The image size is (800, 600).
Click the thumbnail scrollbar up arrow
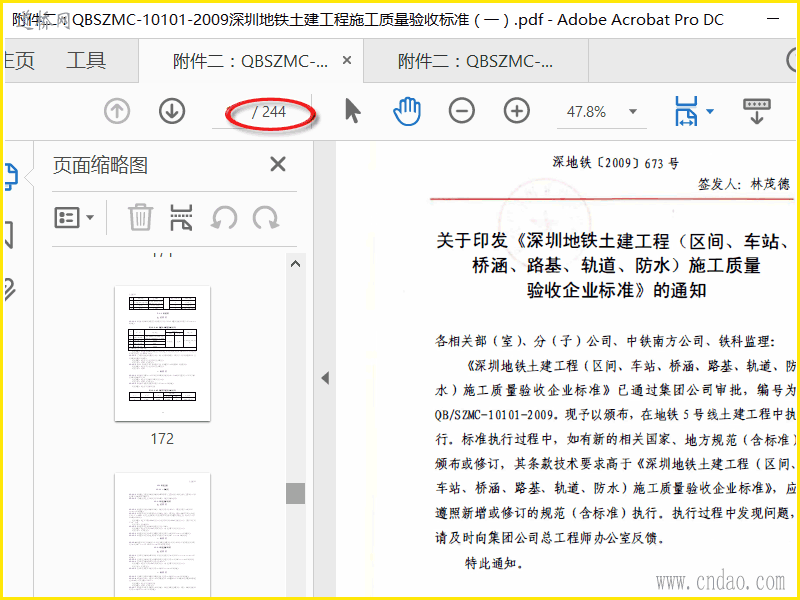[x=295, y=264]
